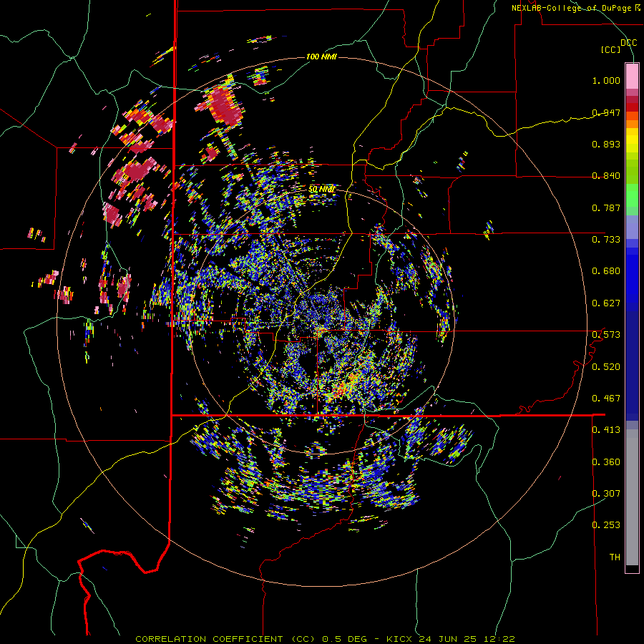Screen dimensions: 644x644
Task: Click the gray lower section of color bar
Action: [632, 497]
